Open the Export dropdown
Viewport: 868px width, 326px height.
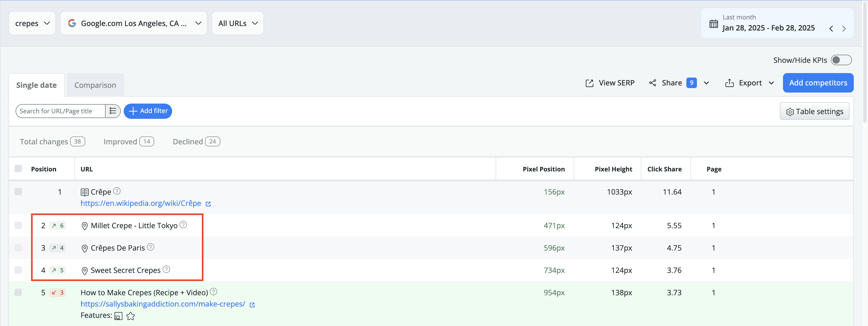click(750, 83)
